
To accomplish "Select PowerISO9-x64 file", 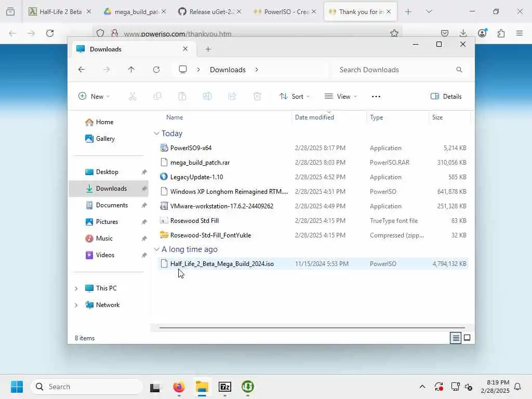I will pos(313,148).
